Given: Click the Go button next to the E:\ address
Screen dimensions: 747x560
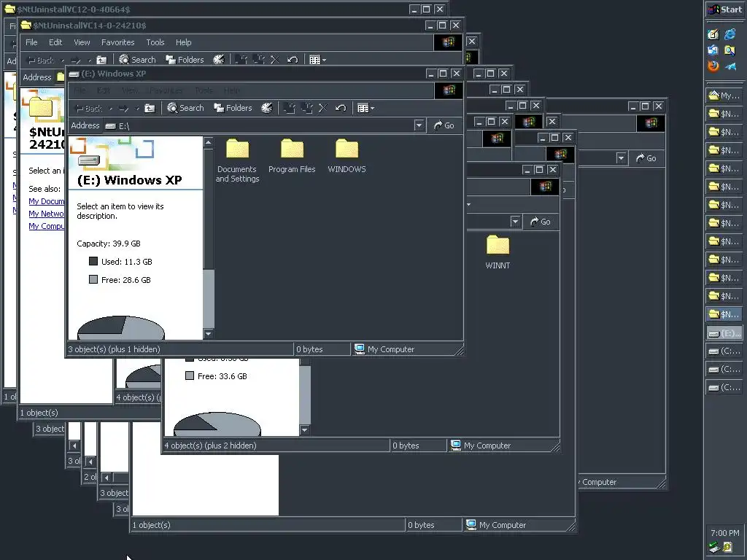Looking at the screenshot, I should tap(444, 125).
